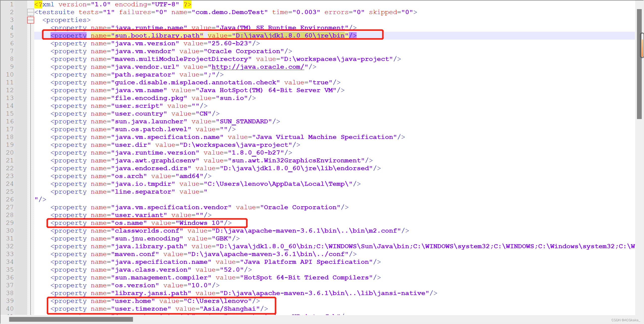Click line number 1 in the margin

(x=12, y=4)
